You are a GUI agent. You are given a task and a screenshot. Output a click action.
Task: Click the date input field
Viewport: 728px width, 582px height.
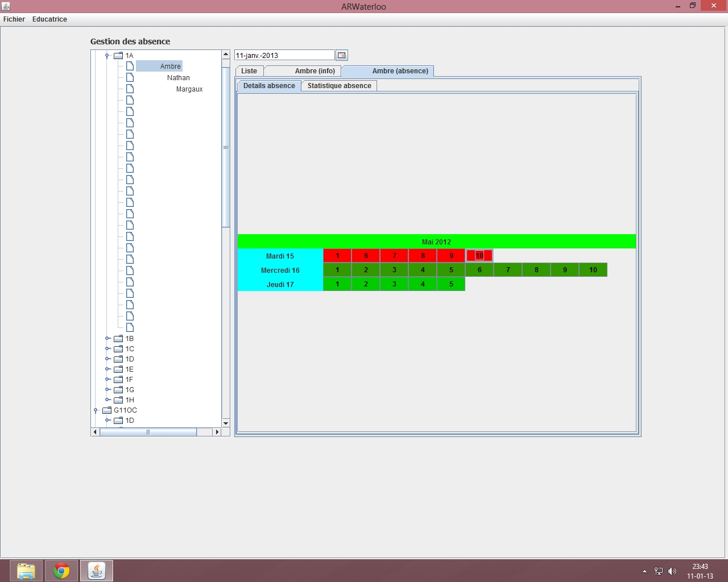pos(284,55)
